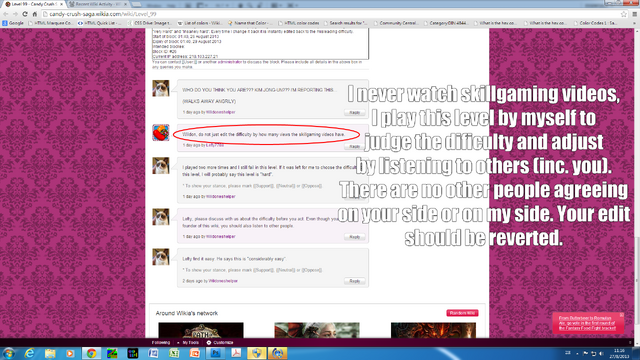This screenshot has height=360, width=640.
Task: Open the CSS Drive: Image bookmark
Action: pos(150,23)
